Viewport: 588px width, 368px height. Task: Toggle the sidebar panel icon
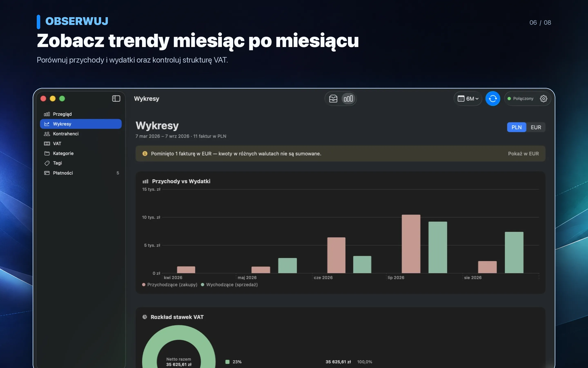pos(116,99)
